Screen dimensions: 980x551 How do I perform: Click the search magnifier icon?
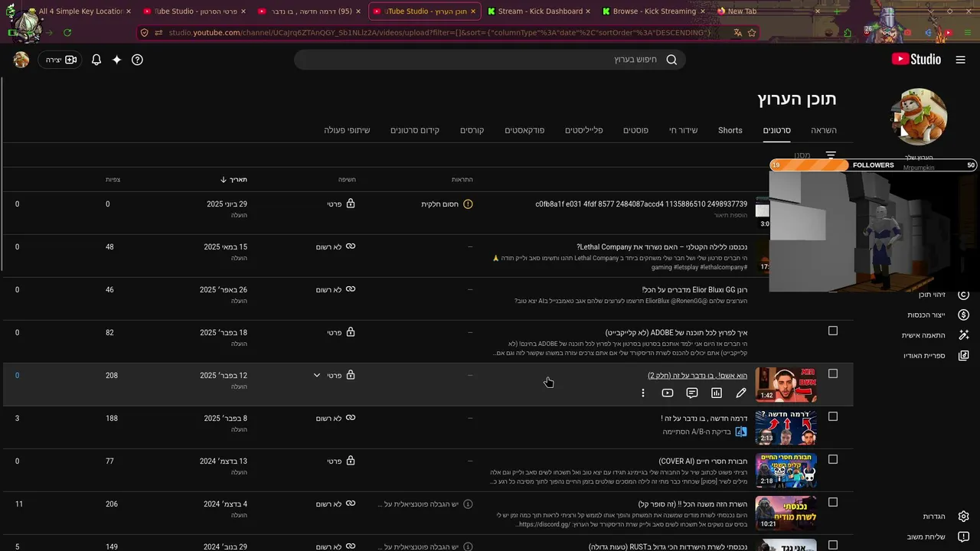[x=671, y=60]
